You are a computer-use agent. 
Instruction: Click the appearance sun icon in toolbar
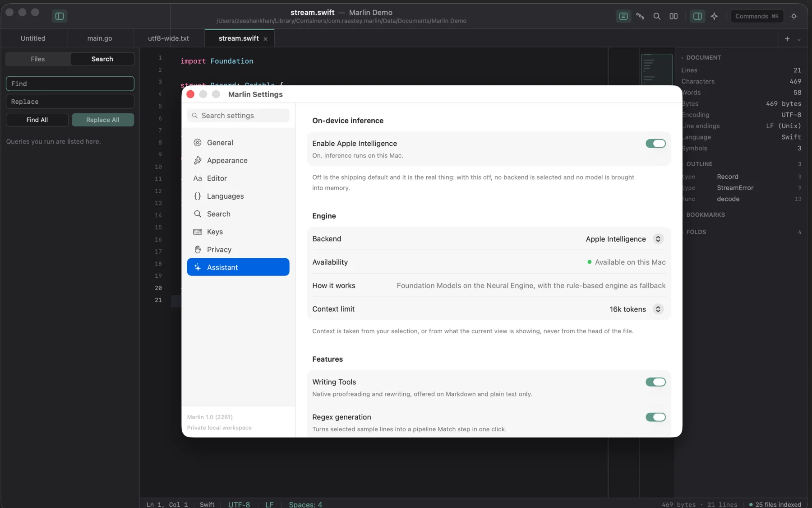pyautogui.click(x=794, y=16)
